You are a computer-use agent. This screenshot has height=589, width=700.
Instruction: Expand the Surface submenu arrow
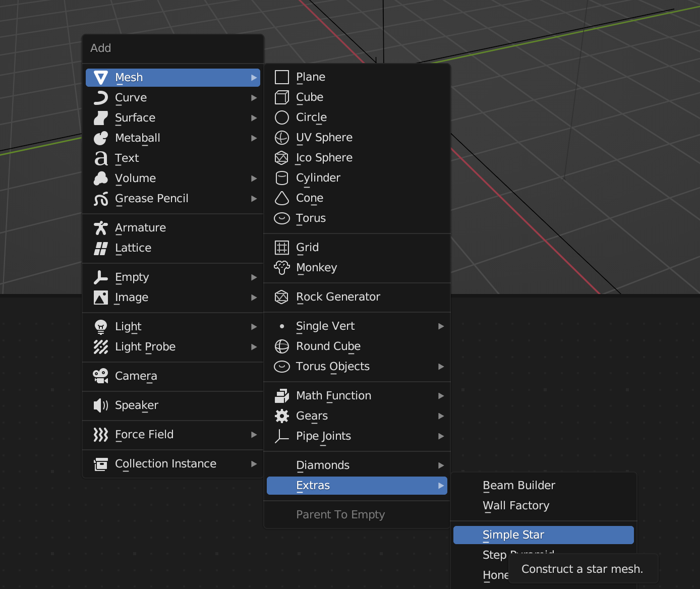click(254, 118)
